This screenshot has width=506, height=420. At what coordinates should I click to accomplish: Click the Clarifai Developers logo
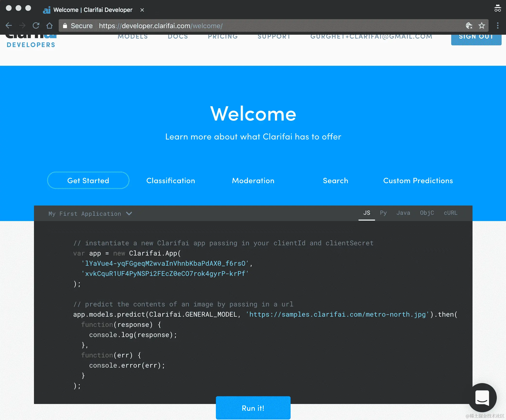31,41
